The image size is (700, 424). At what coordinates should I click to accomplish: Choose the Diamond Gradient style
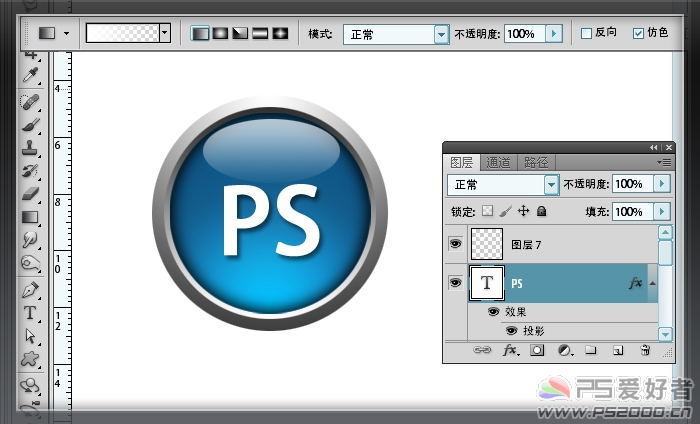[280, 33]
